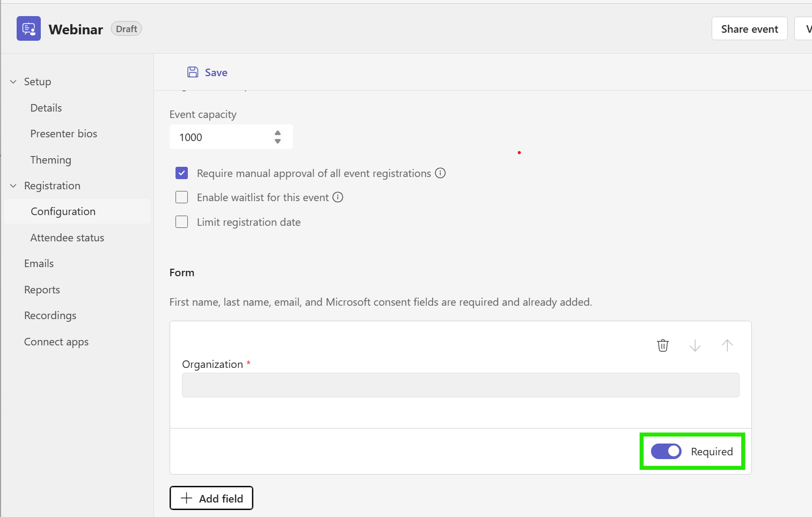The width and height of the screenshot is (812, 517).
Task: Click the Organization text field
Action: pyautogui.click(x=460, y=385)
